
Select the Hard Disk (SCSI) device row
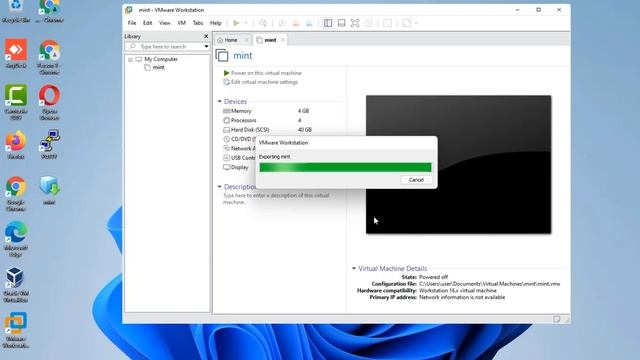[267, 130]
